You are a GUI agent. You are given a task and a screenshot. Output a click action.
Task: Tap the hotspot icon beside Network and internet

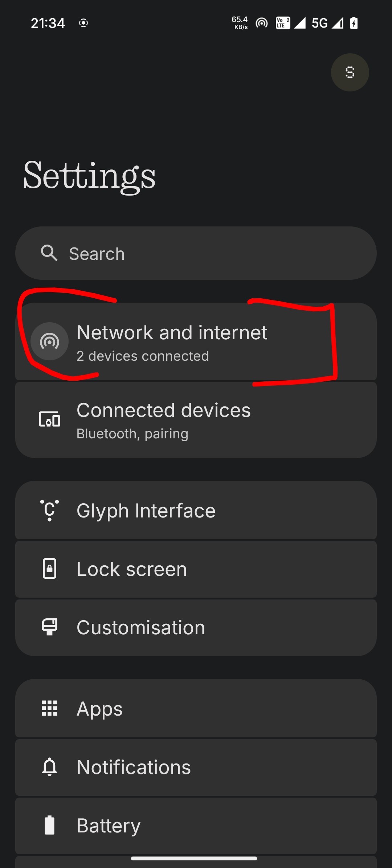49,341
